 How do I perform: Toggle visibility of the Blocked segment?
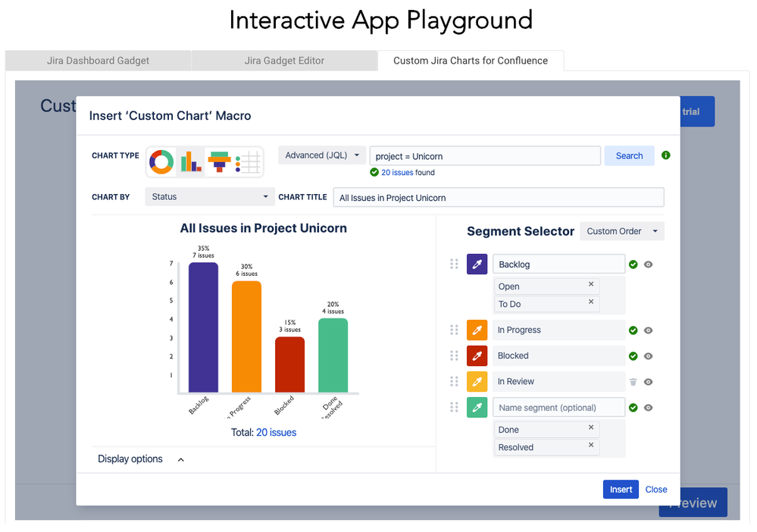click(648, 356)
